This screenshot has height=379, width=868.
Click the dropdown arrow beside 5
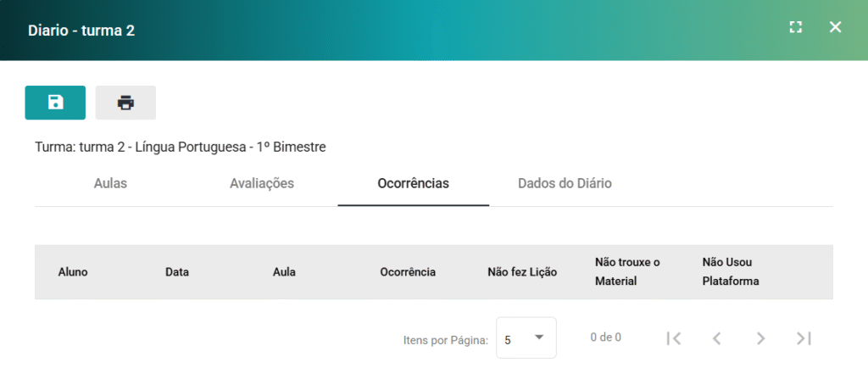point(539,337)
